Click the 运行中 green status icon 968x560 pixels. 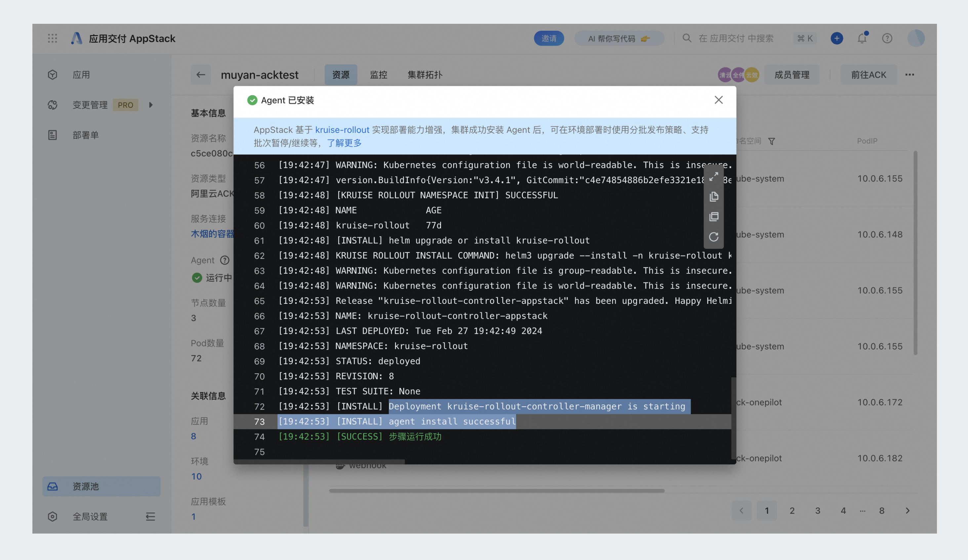pyautogui.click(x=197, y=277)
